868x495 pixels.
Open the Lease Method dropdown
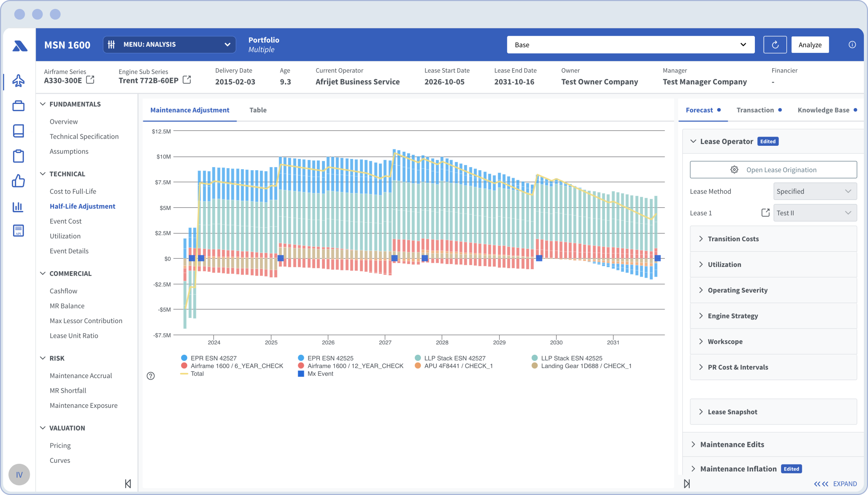point(814,191)
